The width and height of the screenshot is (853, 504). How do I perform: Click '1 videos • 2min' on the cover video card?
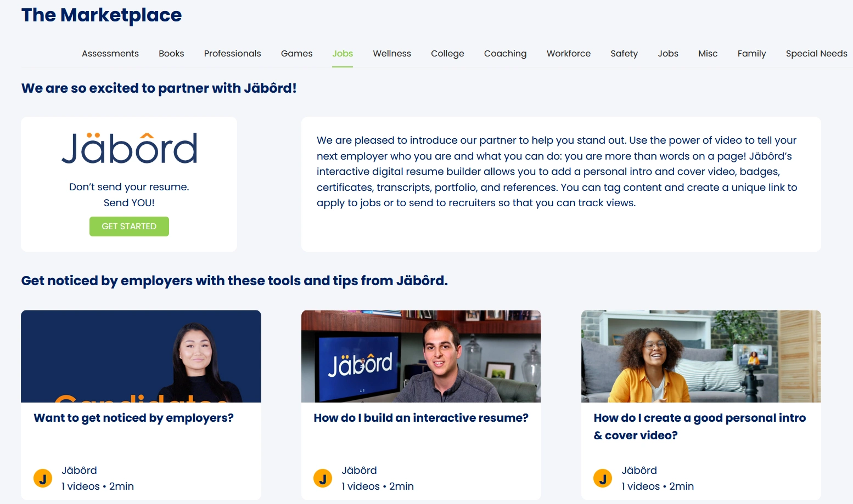tap(658, 486)
